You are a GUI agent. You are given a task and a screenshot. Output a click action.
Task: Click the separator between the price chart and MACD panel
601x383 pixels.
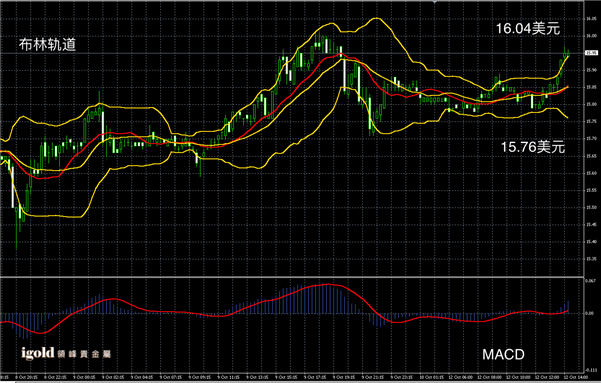pyautogui.click(x=292, y=276)
